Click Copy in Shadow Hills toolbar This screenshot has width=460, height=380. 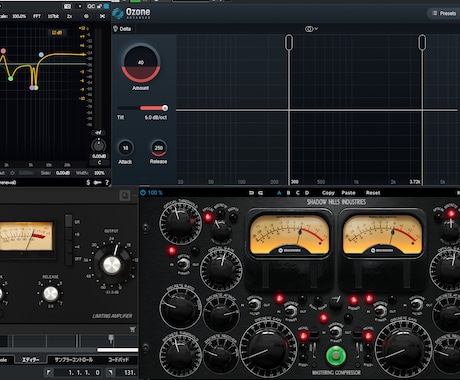[x=328, y=193]
